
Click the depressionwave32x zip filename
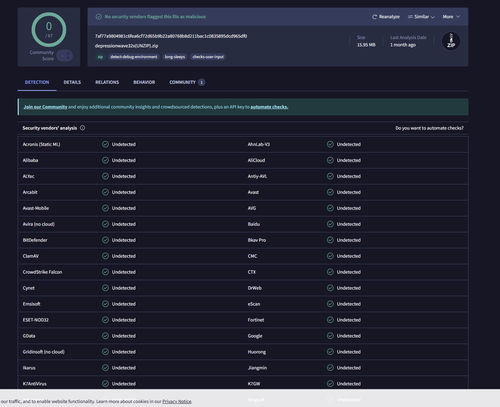click(x=126, y=46)
